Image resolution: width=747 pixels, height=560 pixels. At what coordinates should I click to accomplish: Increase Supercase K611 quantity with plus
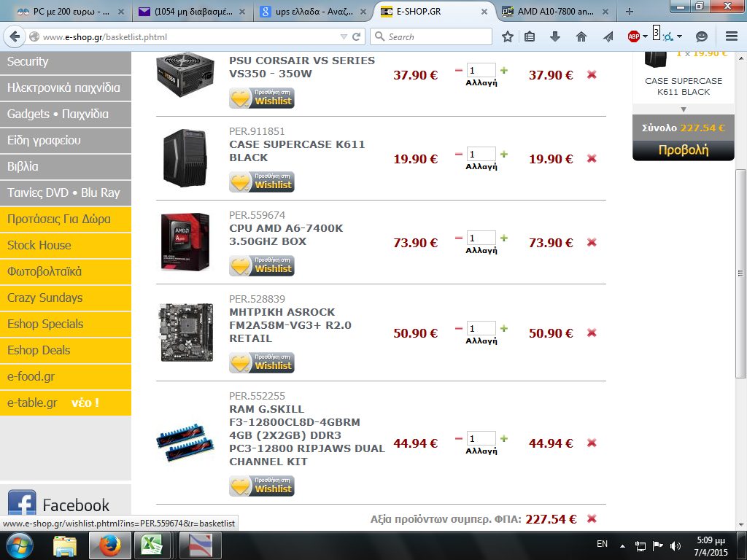point(504,155)
